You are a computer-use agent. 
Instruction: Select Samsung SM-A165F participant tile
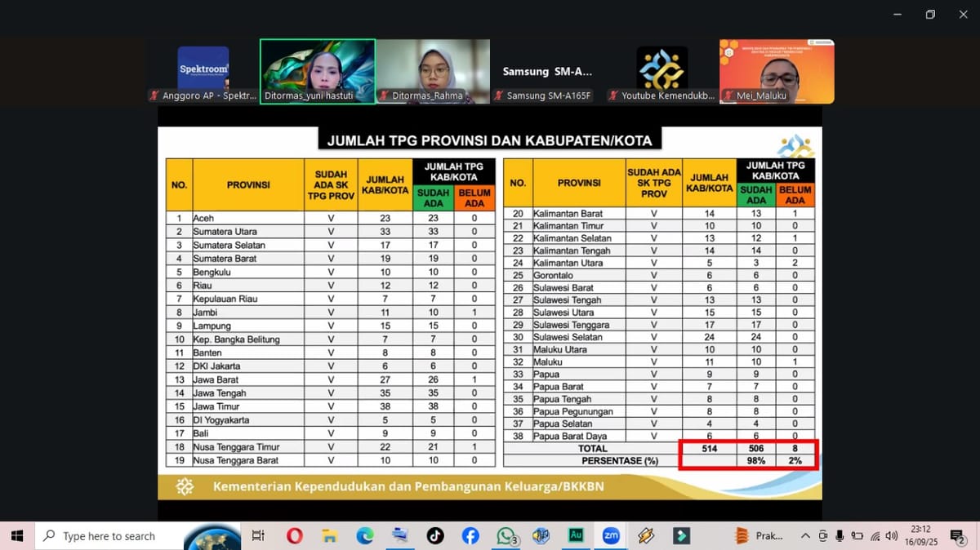(x=548, y=71)
